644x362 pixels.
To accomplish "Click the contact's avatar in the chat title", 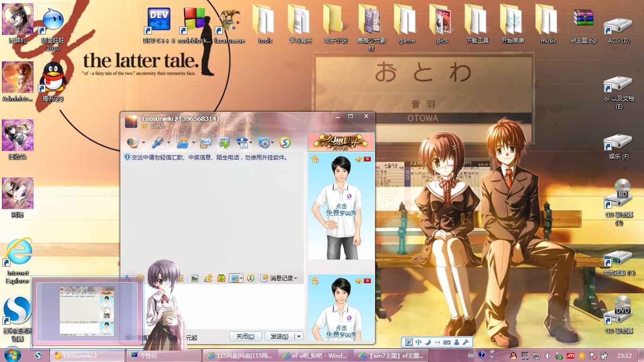I will pyautogui.click(x=131, y=122).
